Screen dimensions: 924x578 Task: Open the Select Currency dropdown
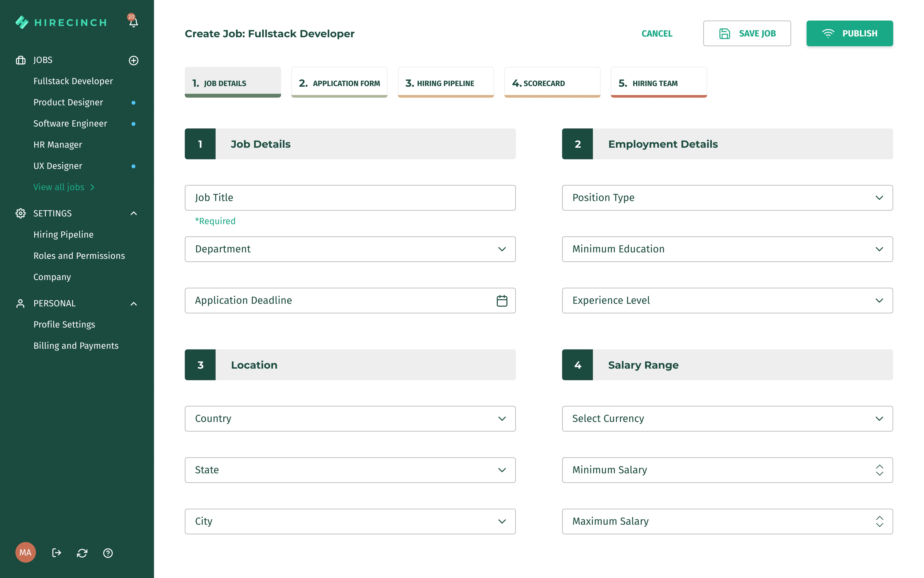727,419
